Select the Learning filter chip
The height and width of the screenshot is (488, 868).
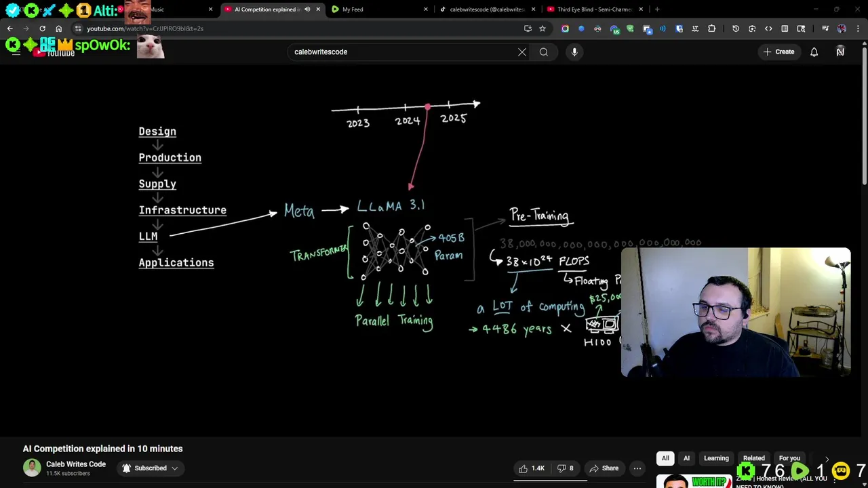point(716,458)
